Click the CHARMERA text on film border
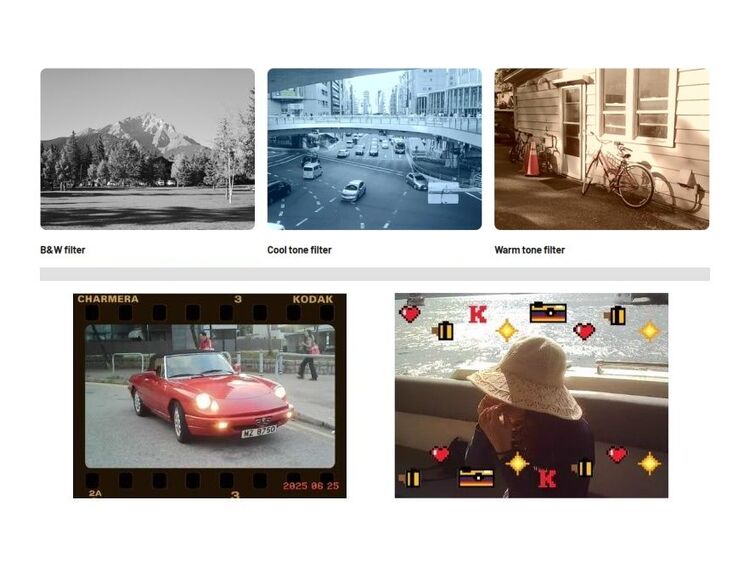750x562 pixels. coord(108,299)
